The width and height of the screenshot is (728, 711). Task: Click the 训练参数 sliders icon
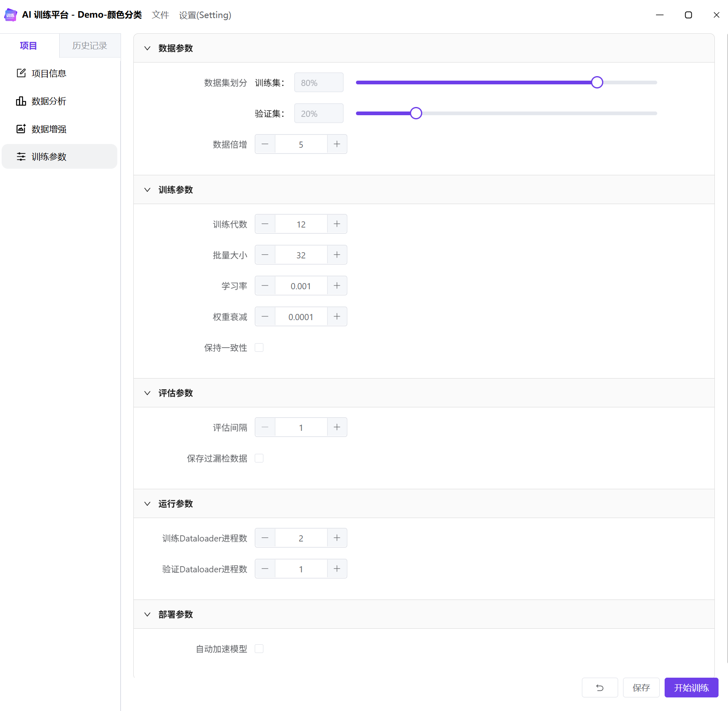[21, 157]
